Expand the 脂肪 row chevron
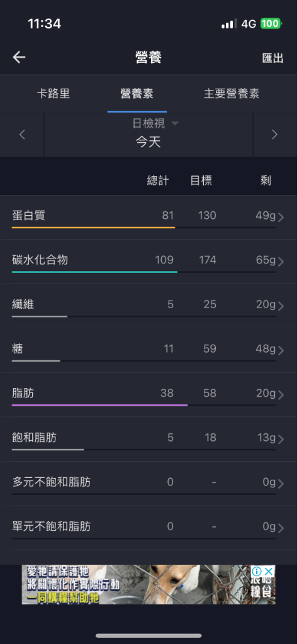This screenshot has height=644, width=297. click(281, 395)
